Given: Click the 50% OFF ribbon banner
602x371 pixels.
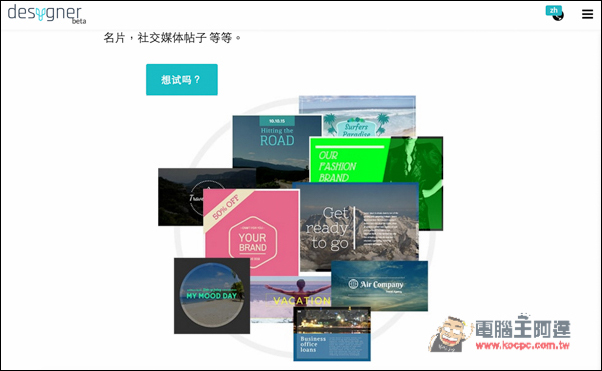Looking at the screenshot, I should pyautogui.click(x=226, y=207).
